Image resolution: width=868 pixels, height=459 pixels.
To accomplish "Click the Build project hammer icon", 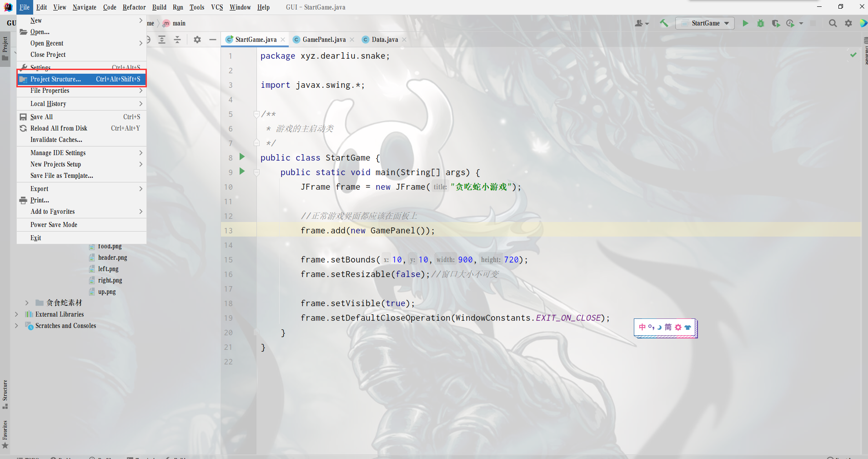I will (x=664, y=23).
